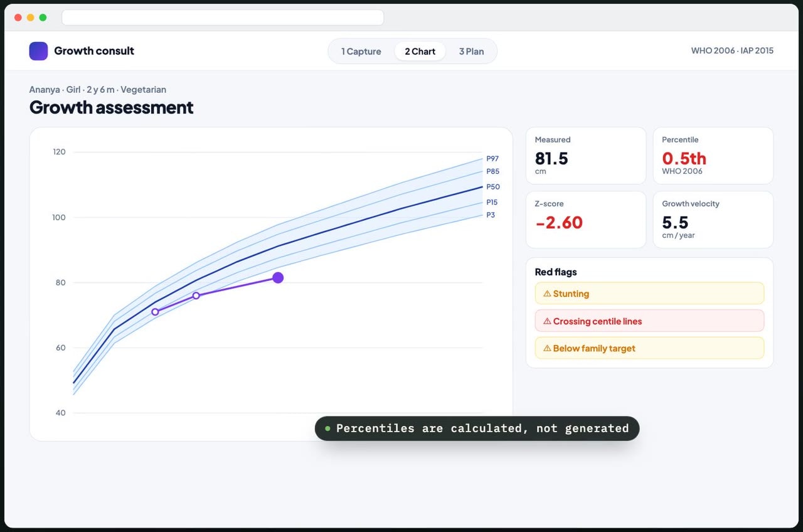Click the P15 centile label

(492, 203)
